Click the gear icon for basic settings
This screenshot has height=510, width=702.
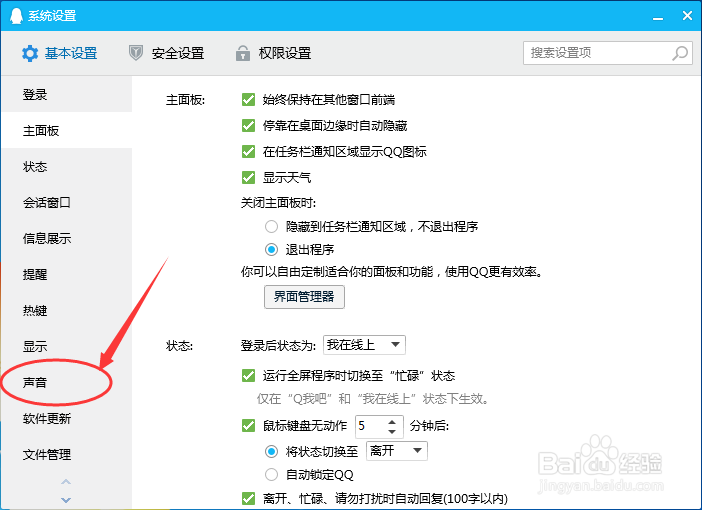coord(30,53)
